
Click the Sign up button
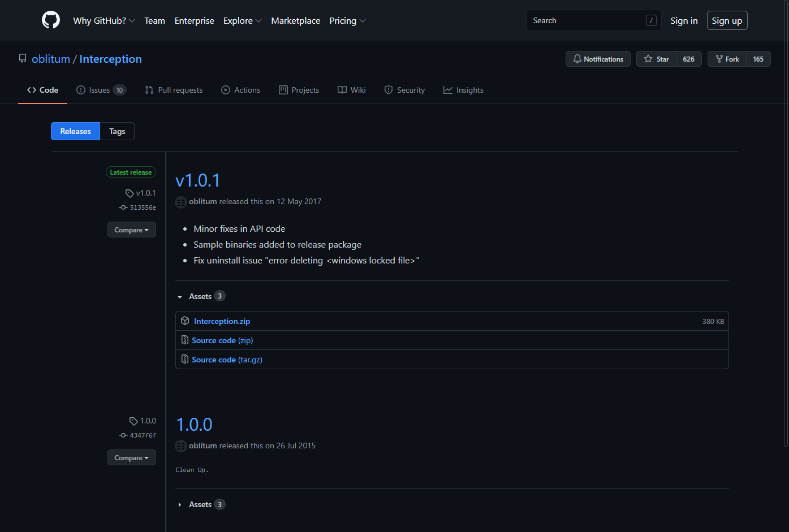click(727, 20)
